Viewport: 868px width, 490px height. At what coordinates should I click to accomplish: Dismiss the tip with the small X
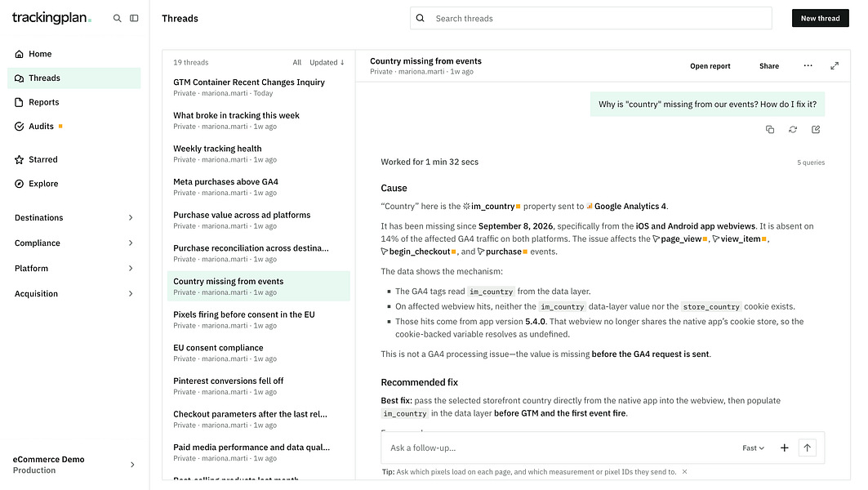pos(685,472)
